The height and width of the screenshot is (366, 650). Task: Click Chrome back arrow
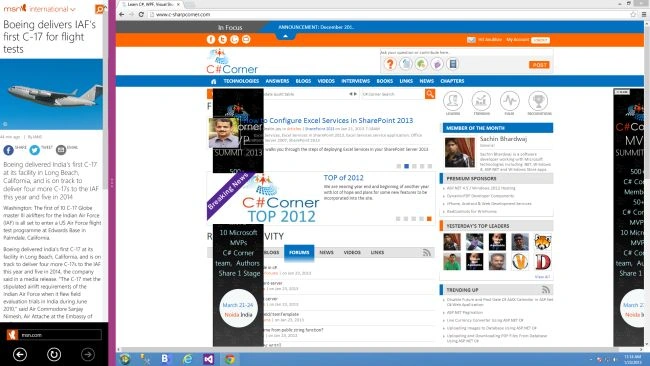121,14
